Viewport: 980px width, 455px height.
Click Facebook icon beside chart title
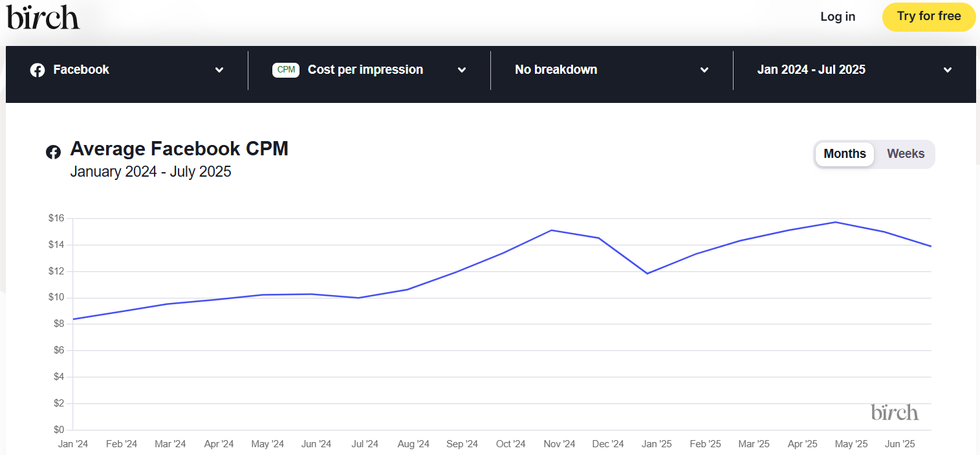tap(53, 152)
